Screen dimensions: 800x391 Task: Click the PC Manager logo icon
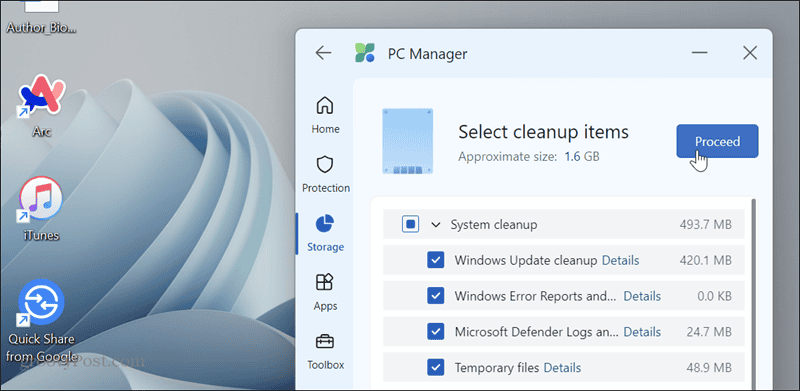365,53
